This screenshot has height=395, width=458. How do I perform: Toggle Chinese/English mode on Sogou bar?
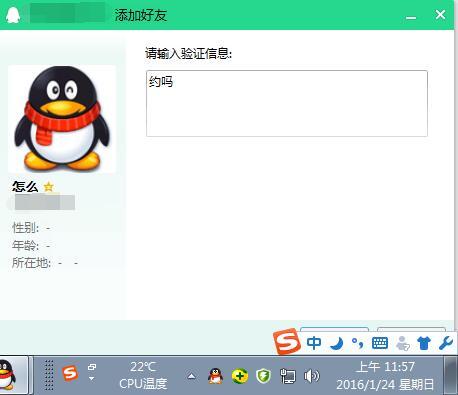(x=314, y=343)
